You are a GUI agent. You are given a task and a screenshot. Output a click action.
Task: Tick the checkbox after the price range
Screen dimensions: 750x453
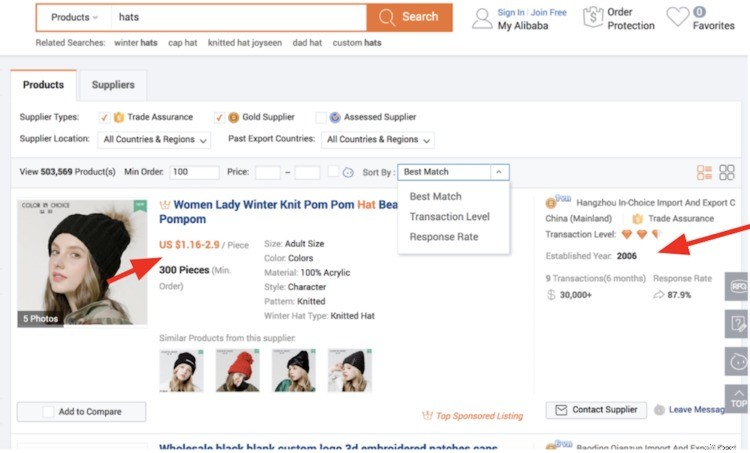point(333,171)
